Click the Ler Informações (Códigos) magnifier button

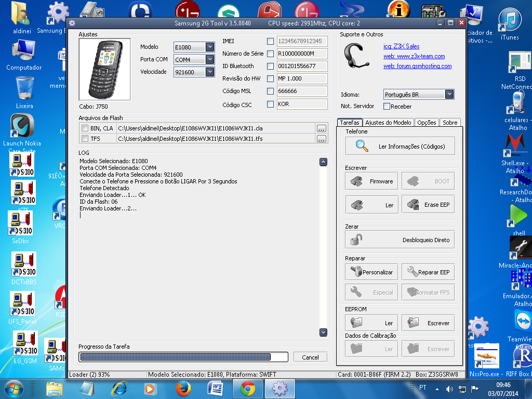400,146
